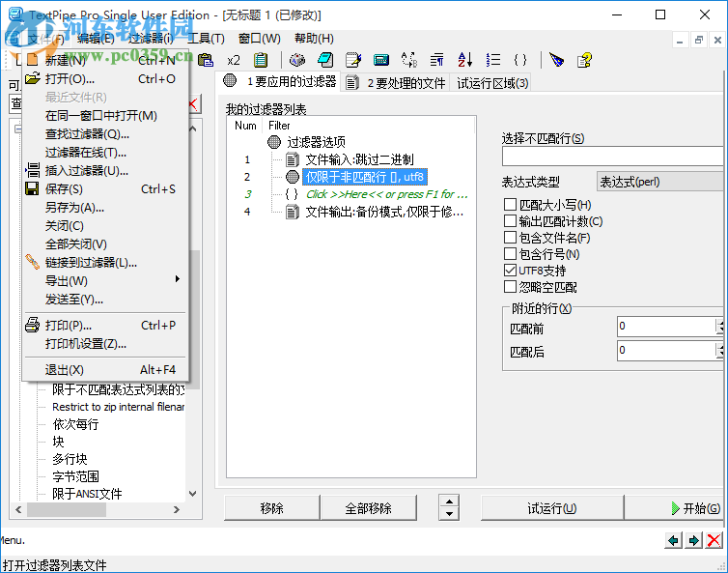728x573 pixels.
Task: Click the 选择不匹配行(S) text field
Action: [x=614, y=157]
